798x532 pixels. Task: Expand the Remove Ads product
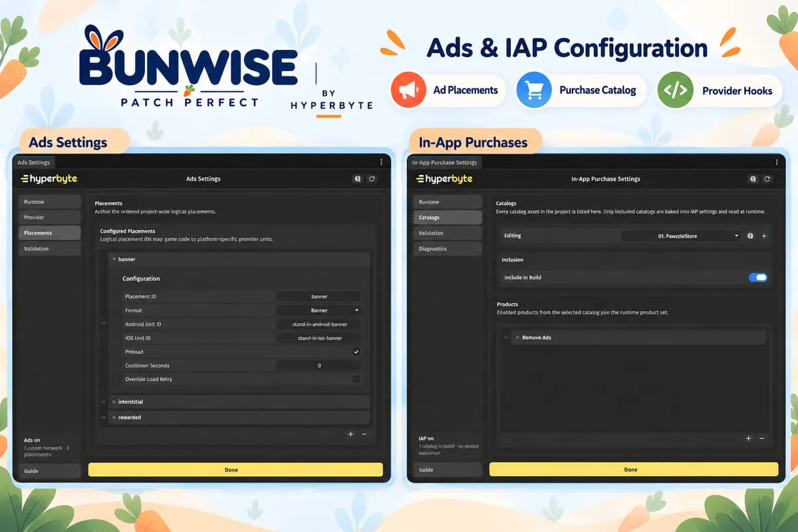click(517, 338)
